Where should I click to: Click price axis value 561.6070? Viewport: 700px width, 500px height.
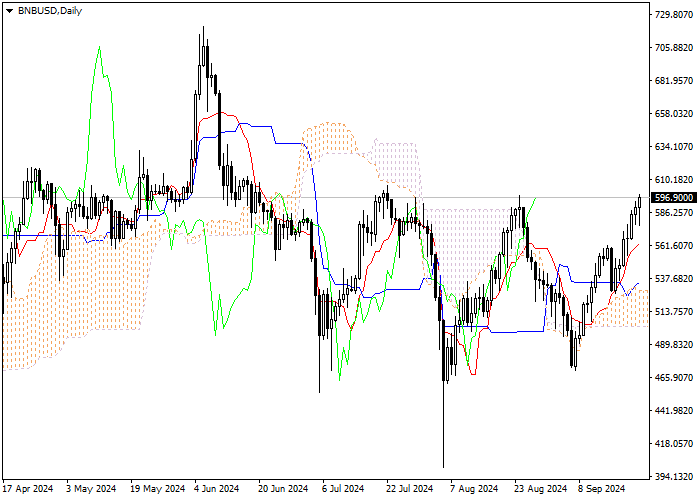pos(674,246)
